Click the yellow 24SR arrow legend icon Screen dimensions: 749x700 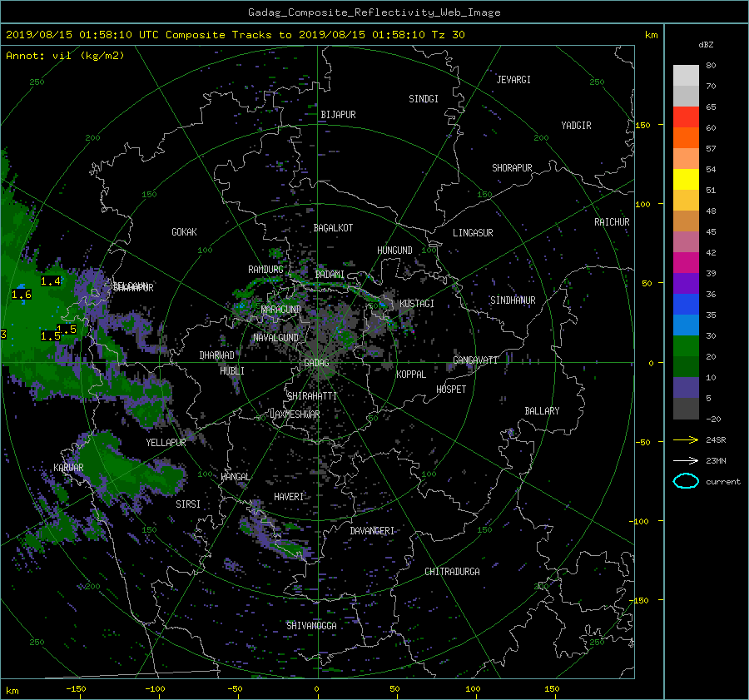(x=686, y=439)
